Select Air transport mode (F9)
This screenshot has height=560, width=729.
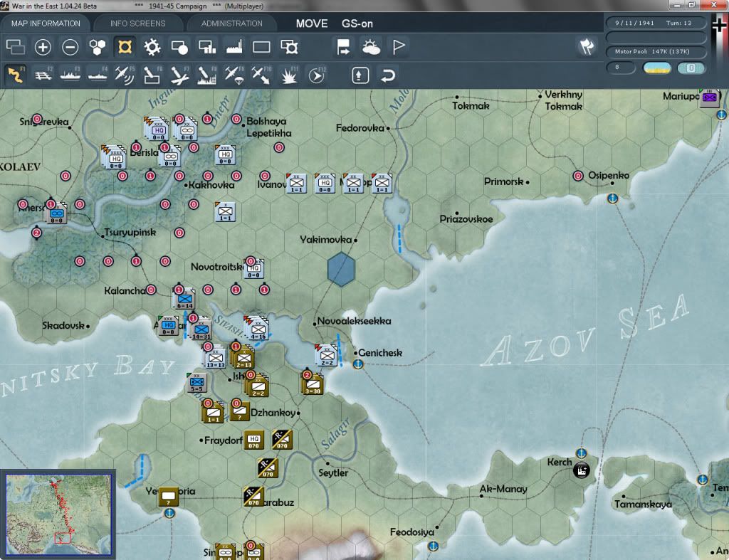click(234, 75)
